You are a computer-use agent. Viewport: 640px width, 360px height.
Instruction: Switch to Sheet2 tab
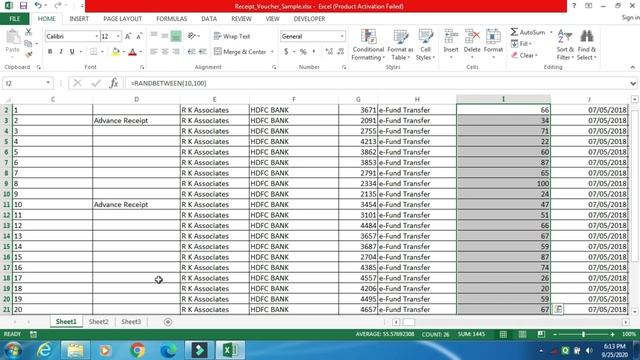coord(98,322)
